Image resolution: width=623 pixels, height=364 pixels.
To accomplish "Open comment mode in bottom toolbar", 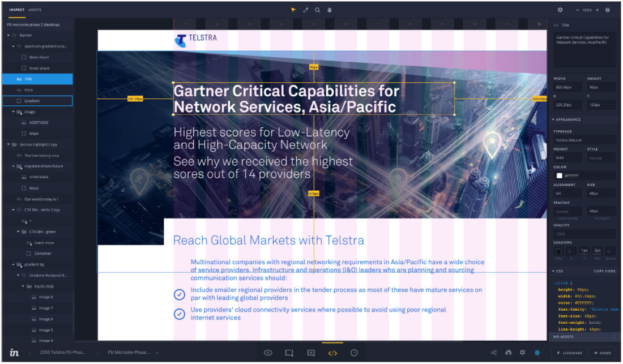I will click(311, 353).
